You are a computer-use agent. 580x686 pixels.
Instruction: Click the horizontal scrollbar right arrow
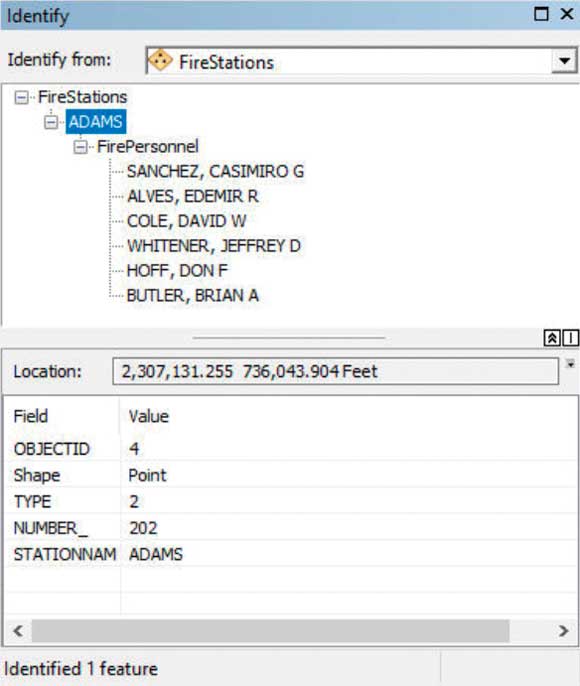564,631
